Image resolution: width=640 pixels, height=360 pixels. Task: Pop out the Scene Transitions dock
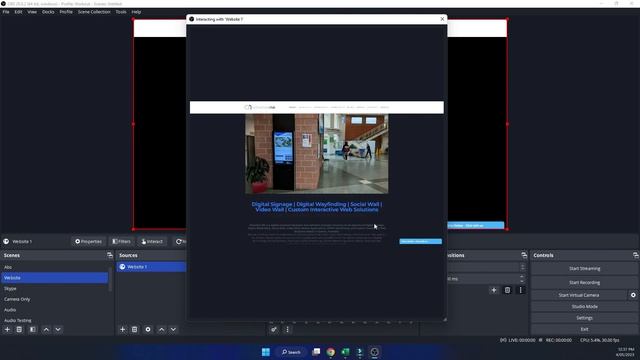coord(524,255)
